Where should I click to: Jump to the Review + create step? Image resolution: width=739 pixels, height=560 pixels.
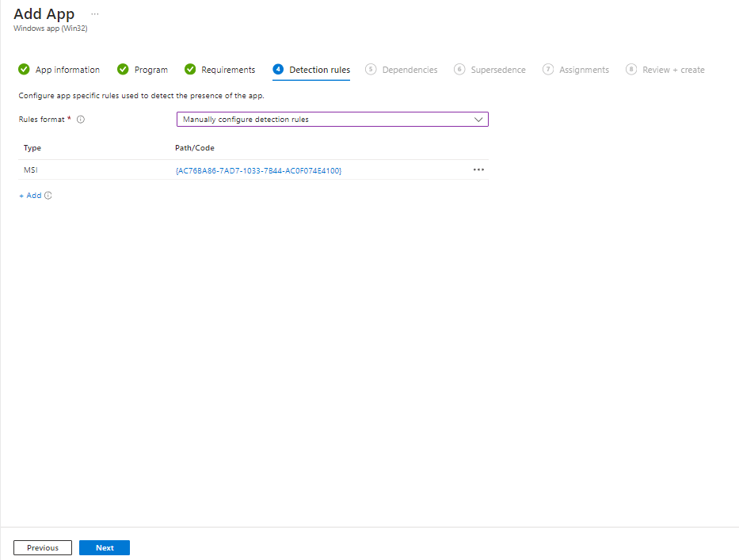(673, 70)
